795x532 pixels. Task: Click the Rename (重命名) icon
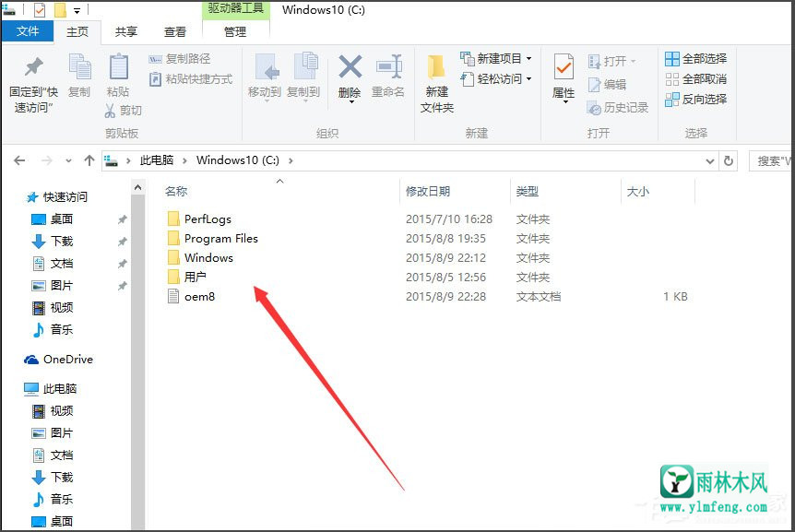(x=388, y=67)
